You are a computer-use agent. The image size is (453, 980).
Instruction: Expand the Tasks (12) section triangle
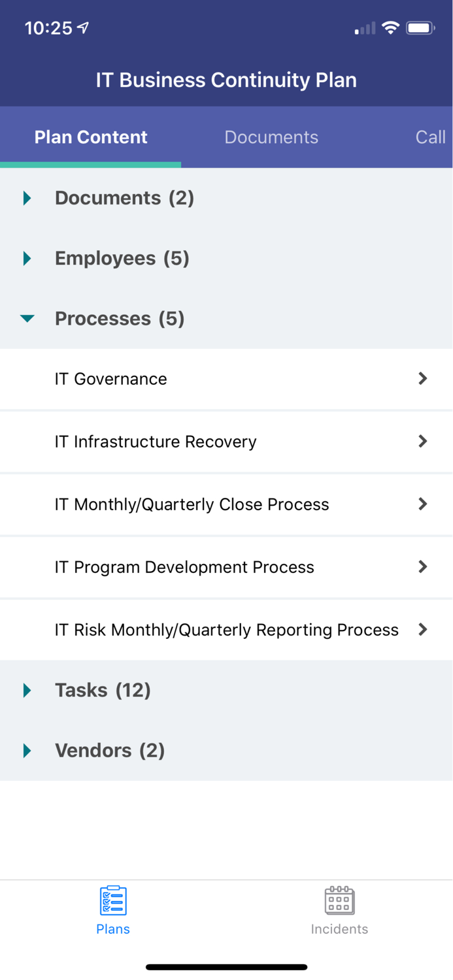click(x=27, y=690)
